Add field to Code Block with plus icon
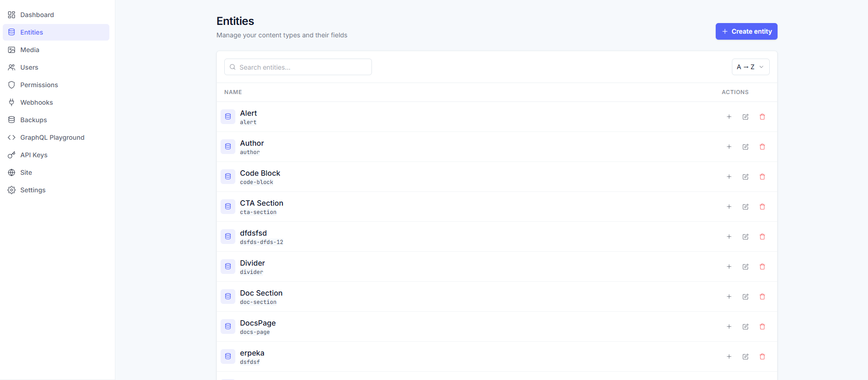The image size is (868, 380). [729, 177]
